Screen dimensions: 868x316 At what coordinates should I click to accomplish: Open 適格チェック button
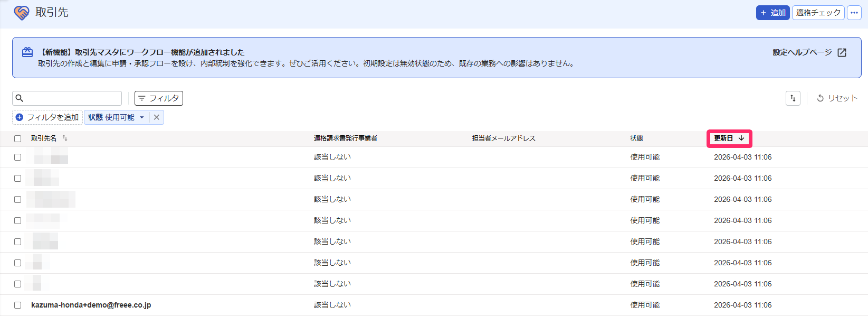point(818,13)
